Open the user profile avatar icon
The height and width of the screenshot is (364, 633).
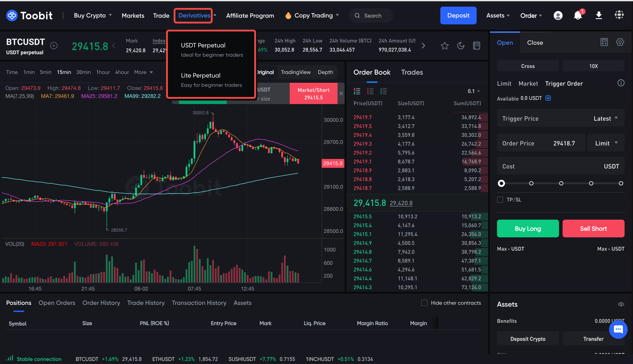click(558, 15)
